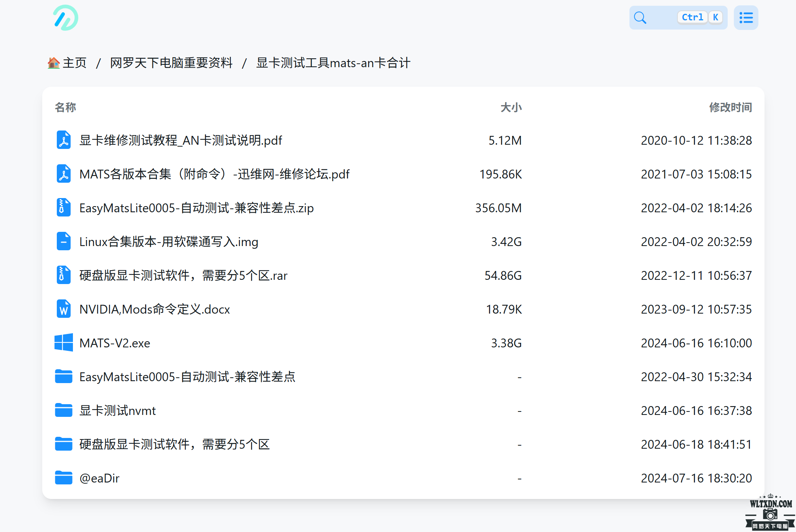Click the PDF icon of MATS各版本合集 file
This screenshot has height=532, width=796.
[x=64, y=174]
